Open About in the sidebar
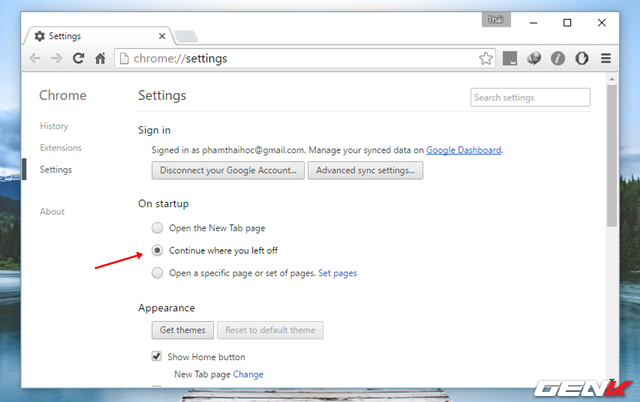Screen dimensions: 640x402 point(52,212)
